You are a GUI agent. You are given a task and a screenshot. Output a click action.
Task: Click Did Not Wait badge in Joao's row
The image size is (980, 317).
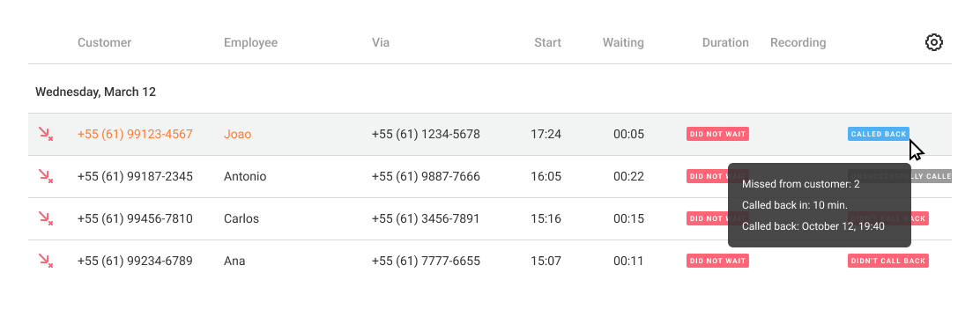[717, 134]
